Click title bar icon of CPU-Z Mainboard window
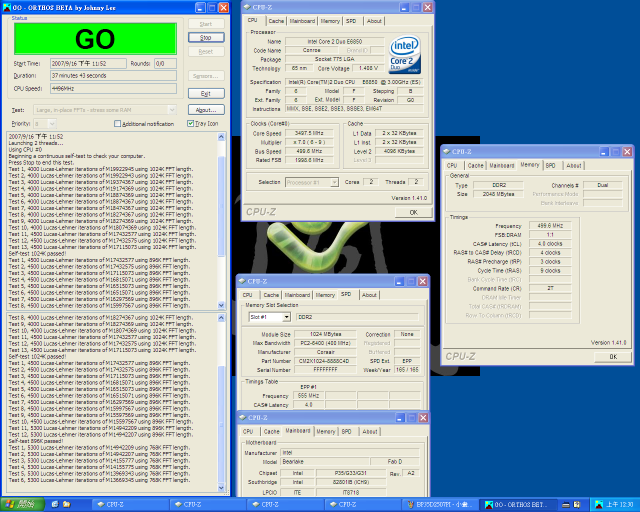640x512 pixels. 242,417
